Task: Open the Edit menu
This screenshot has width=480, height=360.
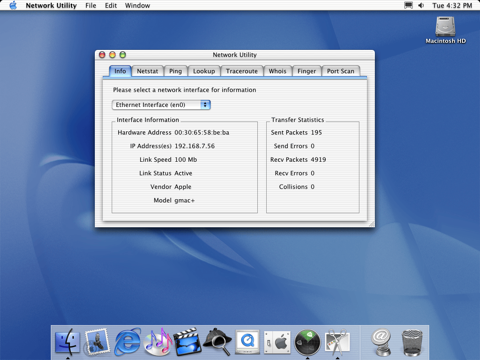Action: pos(111,5)
